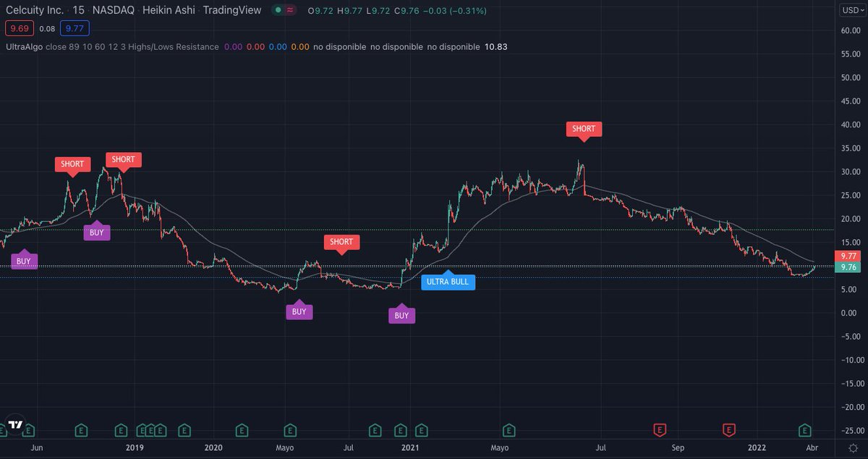Open the USD currency dropdown
Screen dimensions: 868x459
point(851,10)
